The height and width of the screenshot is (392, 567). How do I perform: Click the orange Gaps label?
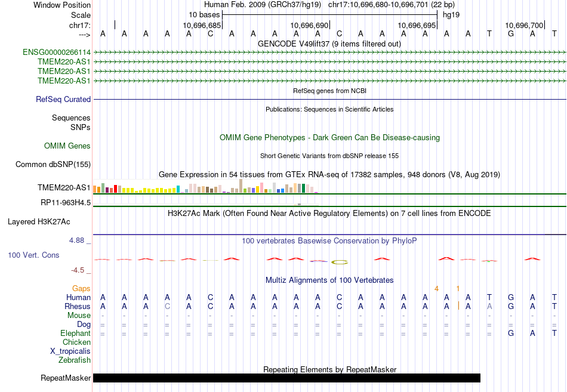tap(81, 289)
